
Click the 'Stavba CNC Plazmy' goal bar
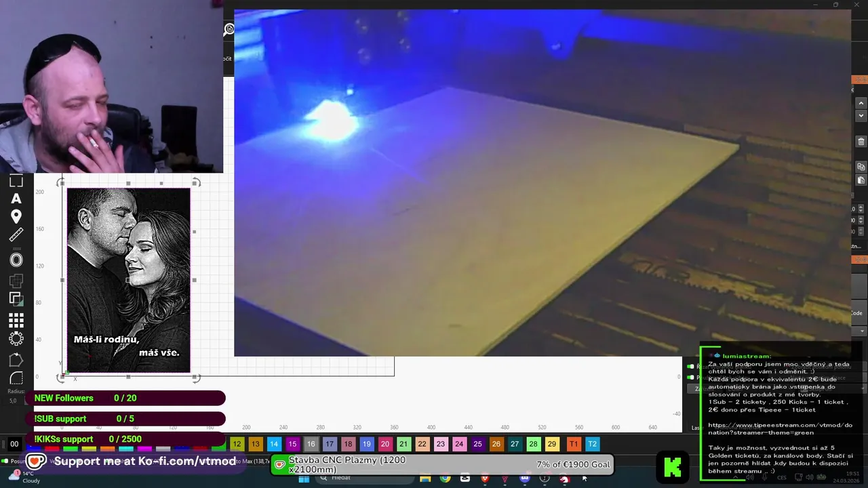point(443,465)
